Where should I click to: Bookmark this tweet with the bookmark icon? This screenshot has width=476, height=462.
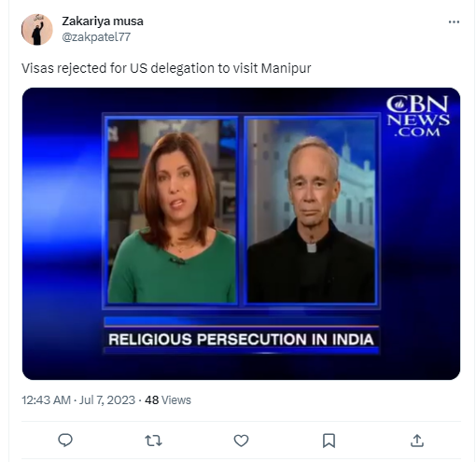tap(329, 441)
